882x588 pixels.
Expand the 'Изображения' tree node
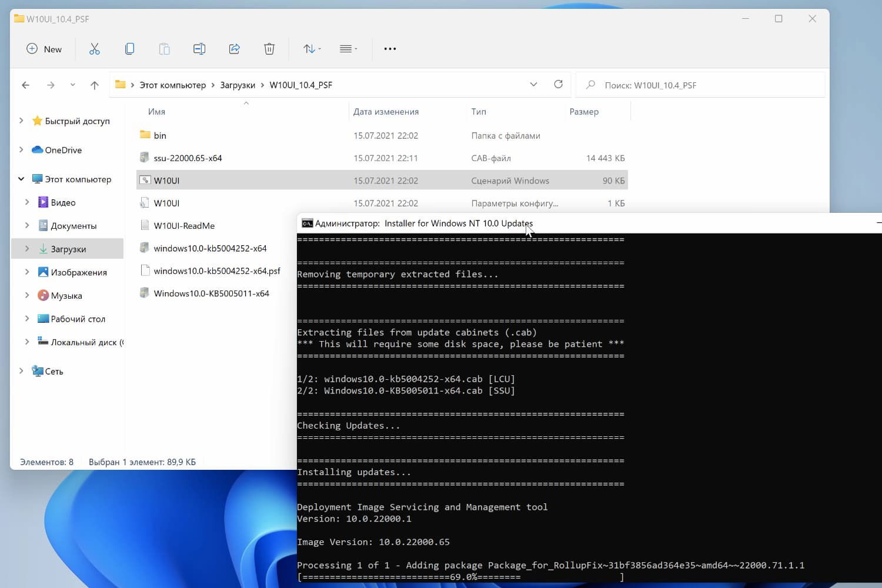27,272
